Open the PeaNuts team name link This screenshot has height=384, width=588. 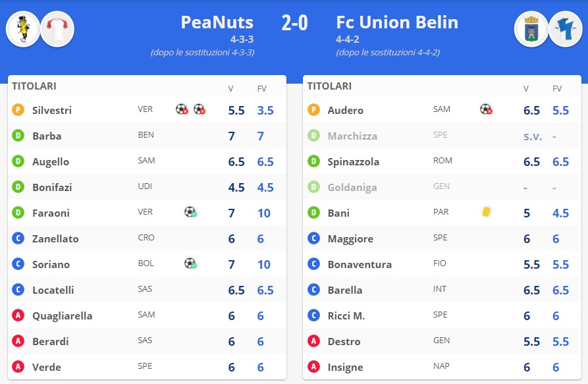[217, 22]
